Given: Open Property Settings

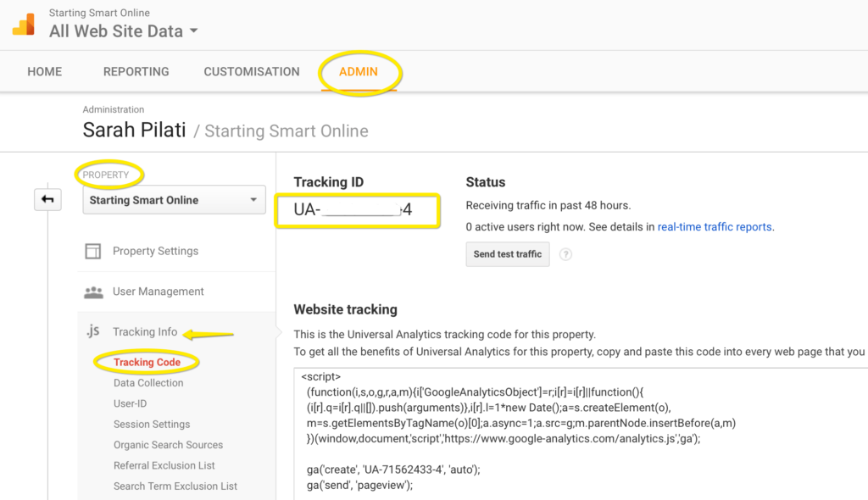Looking at the screenshot, I should point(156,251).
